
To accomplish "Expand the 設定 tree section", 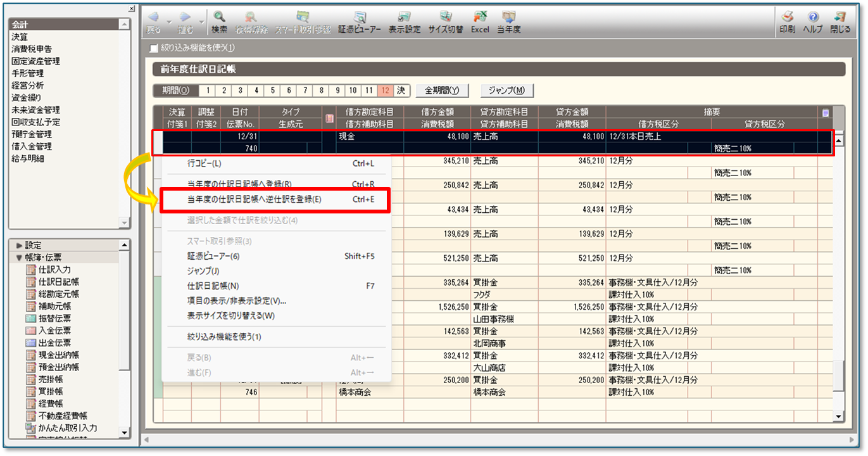I will tap(19, 245).
